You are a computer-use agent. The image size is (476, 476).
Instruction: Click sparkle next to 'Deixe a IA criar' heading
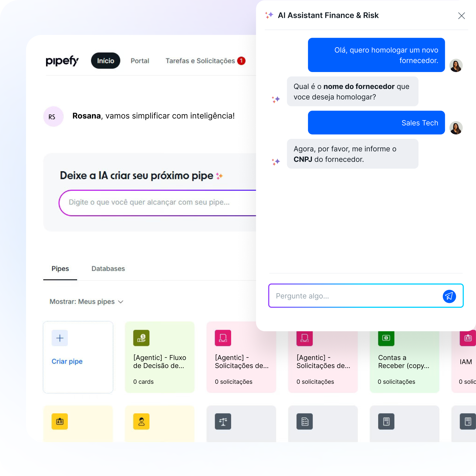tap(219, 176)
